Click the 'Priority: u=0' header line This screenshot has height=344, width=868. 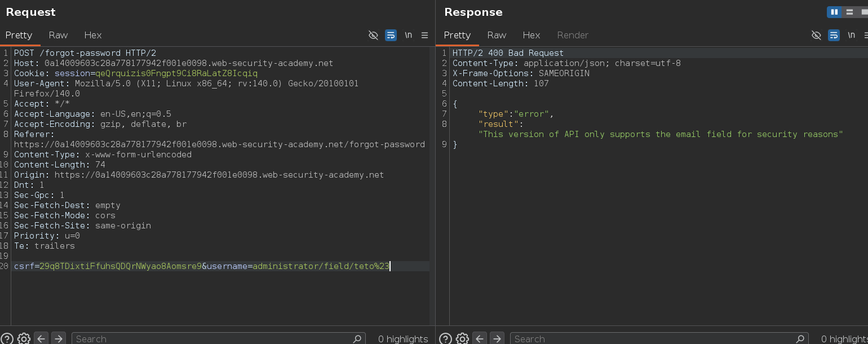tap(47, 236)
